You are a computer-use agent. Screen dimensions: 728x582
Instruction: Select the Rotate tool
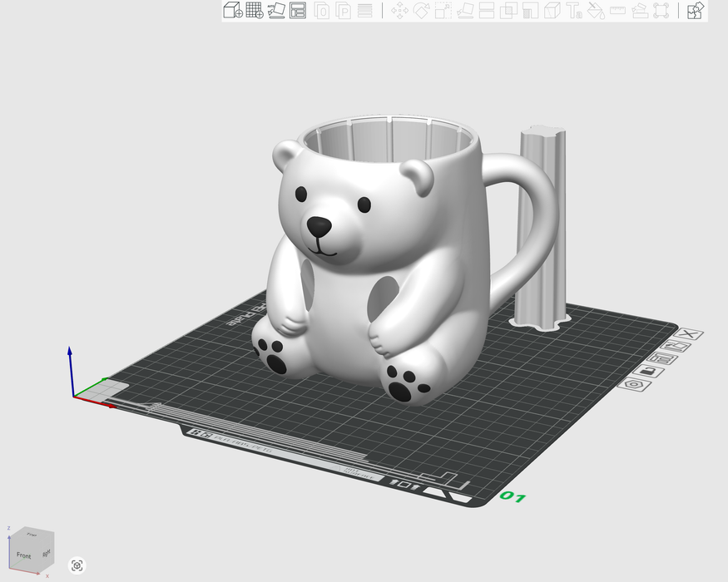click(x=422, y=11)
